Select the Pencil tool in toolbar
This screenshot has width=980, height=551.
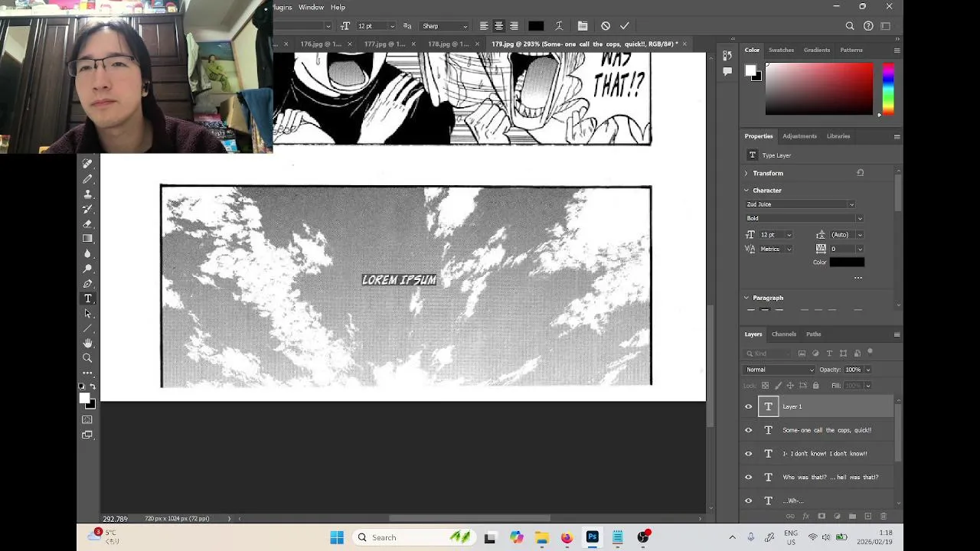pyautogui.click(x=87, y=178)
